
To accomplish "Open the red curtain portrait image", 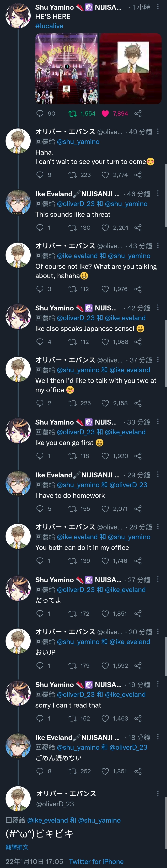I will click(131, 69).
